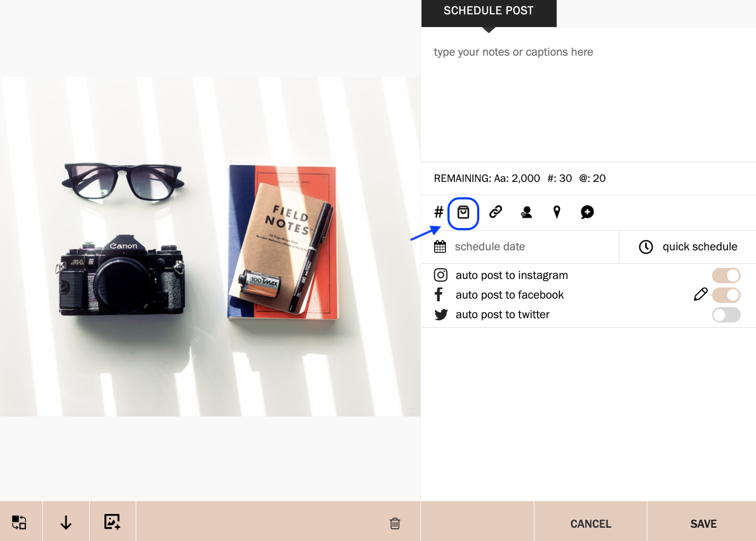Open the calendar icon next to schedule date
Viewport: 756px width, 541px height.
tap(439, 246)
